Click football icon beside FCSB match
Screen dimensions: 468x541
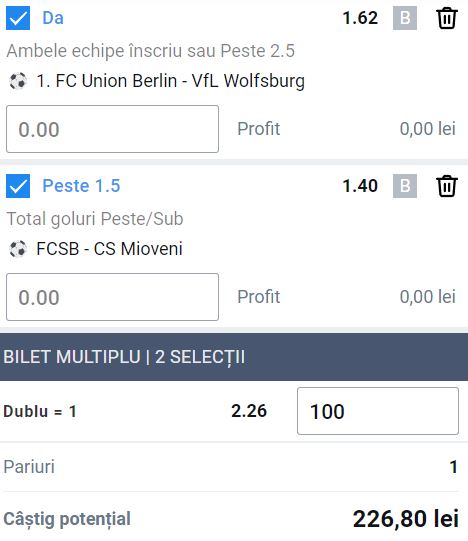18,249
